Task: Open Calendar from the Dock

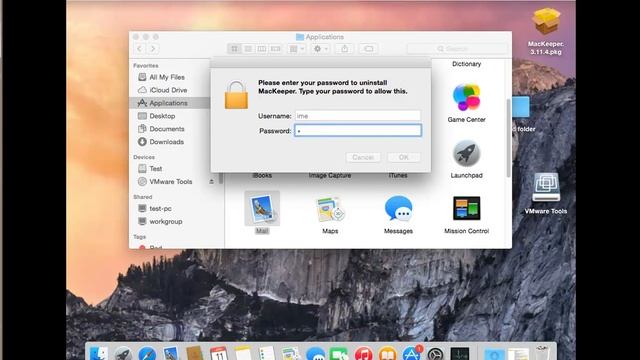Action: point(219,353)
